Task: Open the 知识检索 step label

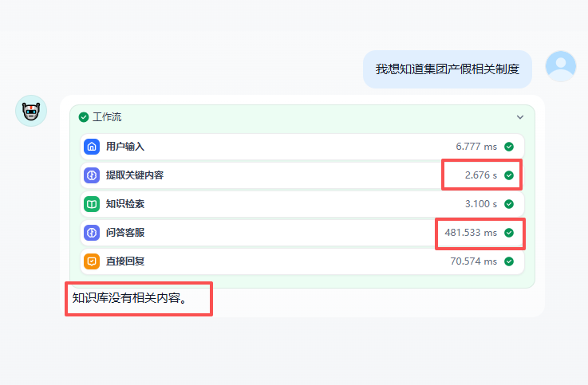Action: coord(125,204)
